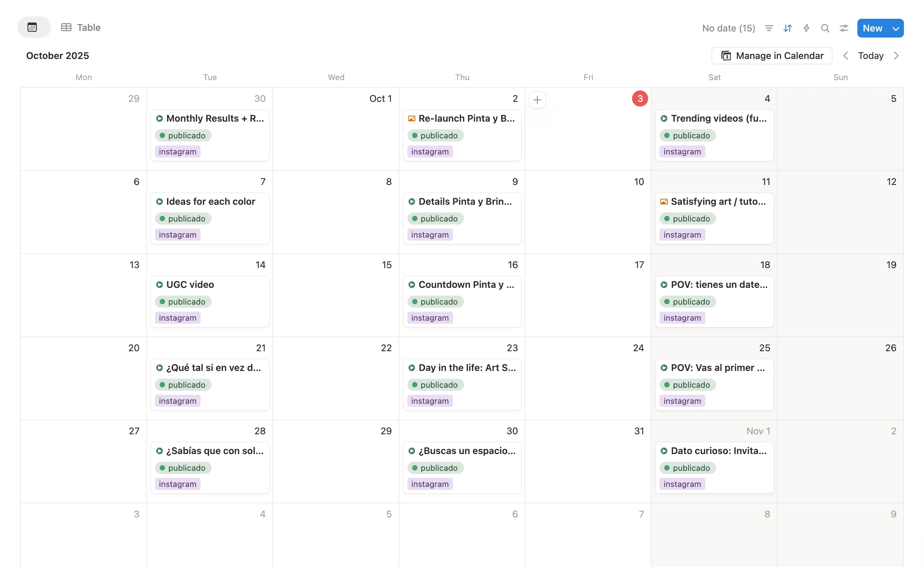Open the Countdown Pinta card on October 16
Viewport: 924px width, 567px height.
pyautogui.click(x=462, y=301)
